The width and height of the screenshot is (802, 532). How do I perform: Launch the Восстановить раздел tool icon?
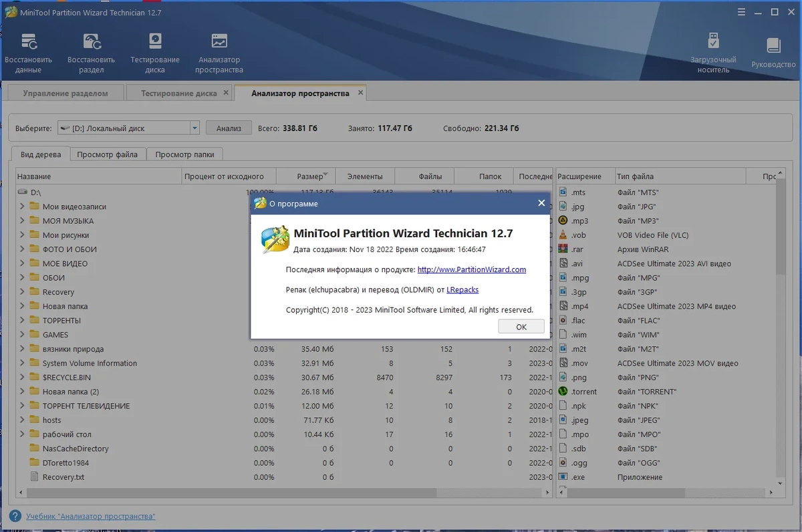(x=92, y=53)
